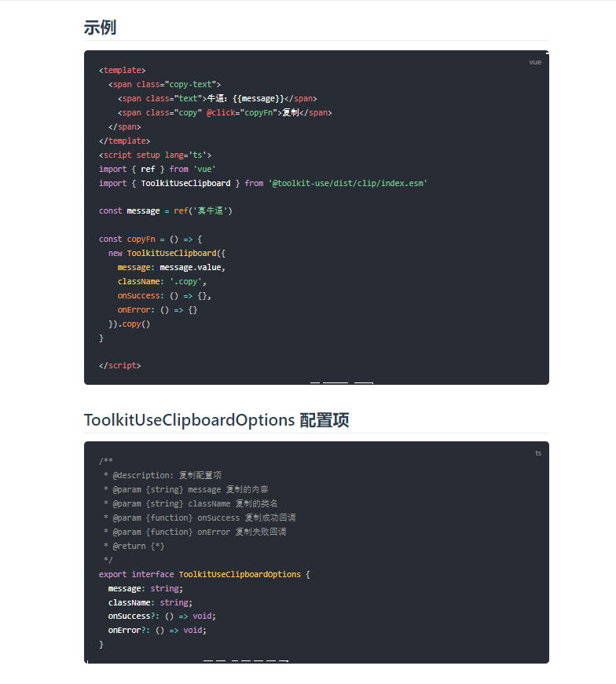Screen dimensions: 616x684
Task: Click the opening <template> tag line
Action: point(123,70)
